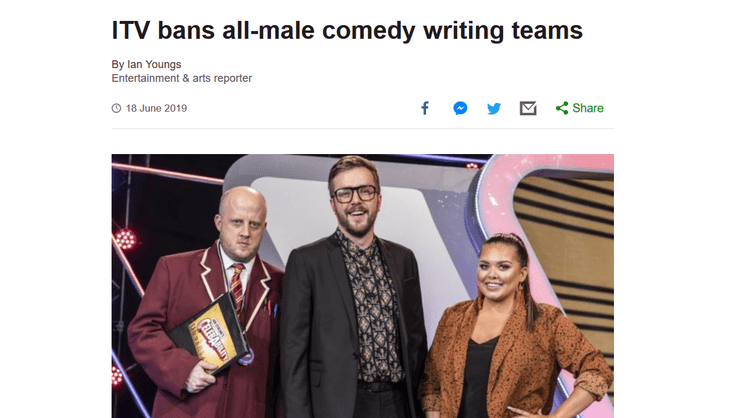Click the red stage light in photo
The width and height of the screenshot is (750, 418).
(125, 239)
